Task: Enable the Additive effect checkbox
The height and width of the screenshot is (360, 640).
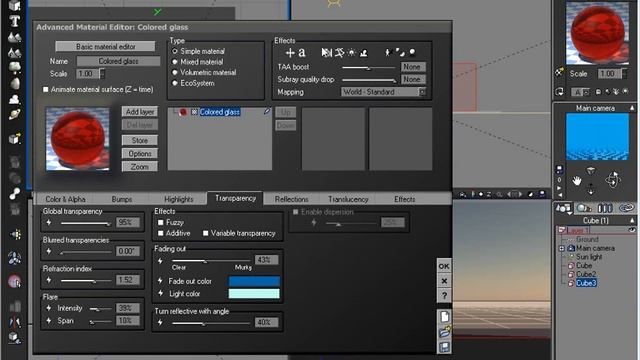Action: [160, 233]
